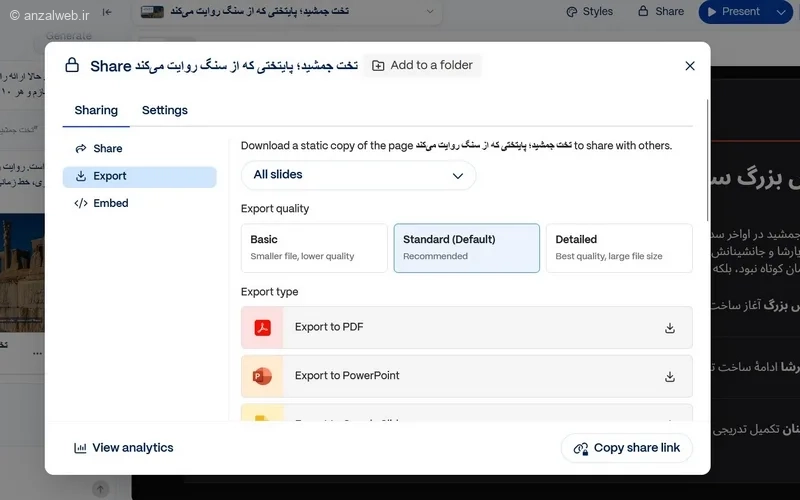Click download icon on Export to PDF row
This screenshot has width=800, height=500.
pyautogui.click(x=670, y=328)
